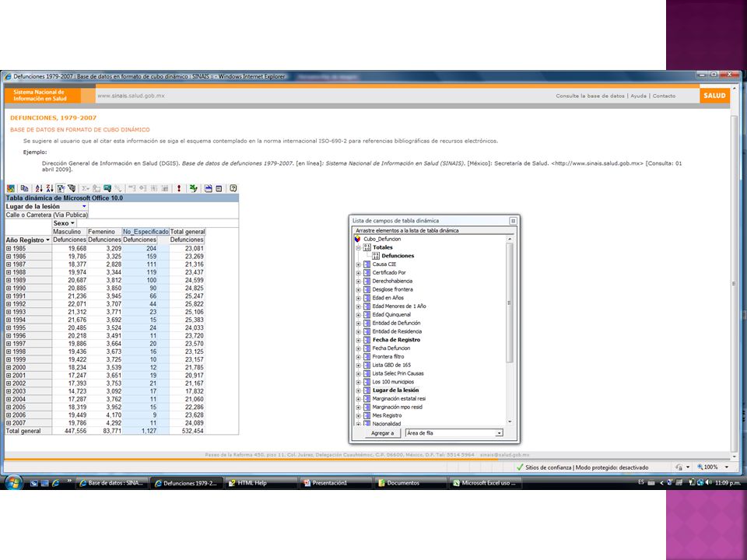
Task: Switch to Base de datos : SINA taskbar window
Action: click(x=112, y=483)
